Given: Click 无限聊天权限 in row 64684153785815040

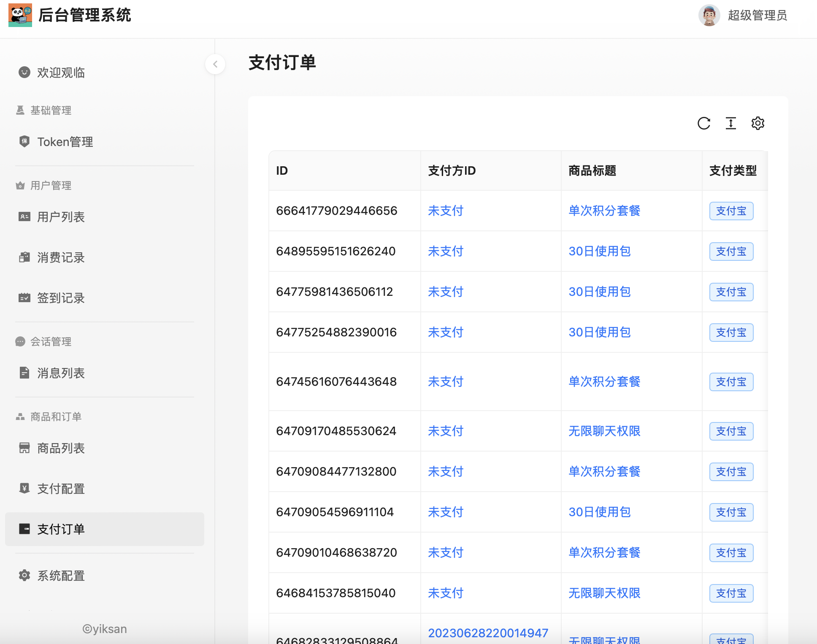Looking at the screenshot, I should pos(604,593).
